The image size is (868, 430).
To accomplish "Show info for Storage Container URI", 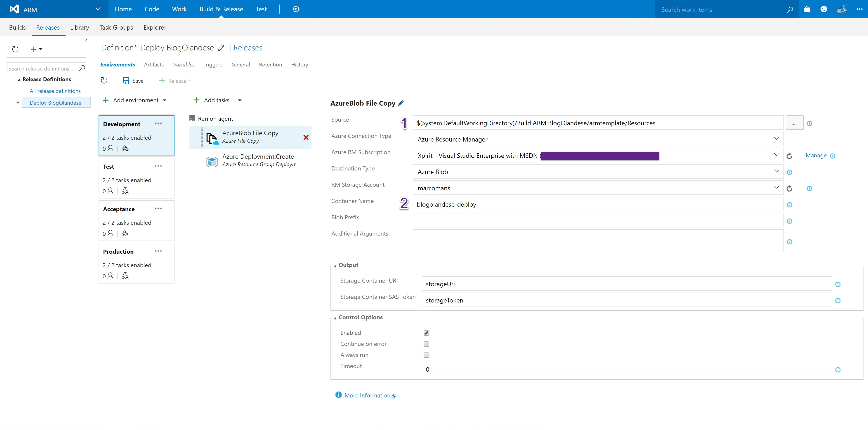I will coord(838,284).
